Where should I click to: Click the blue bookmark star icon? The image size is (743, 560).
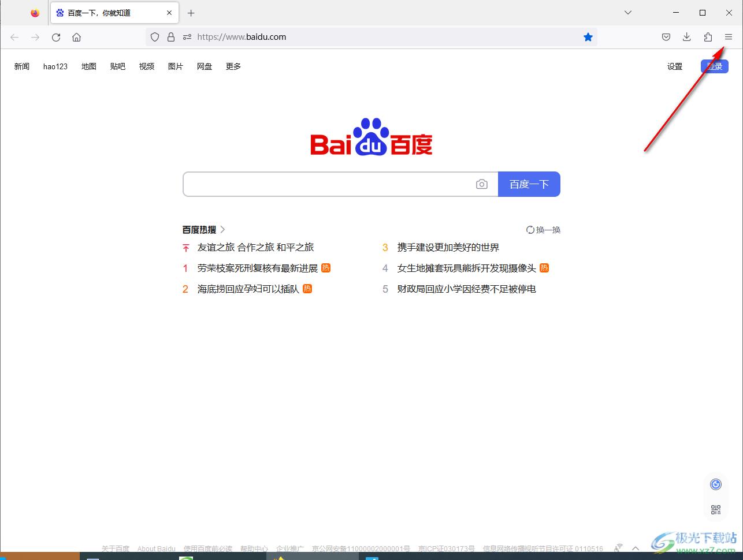pos(588,37)
